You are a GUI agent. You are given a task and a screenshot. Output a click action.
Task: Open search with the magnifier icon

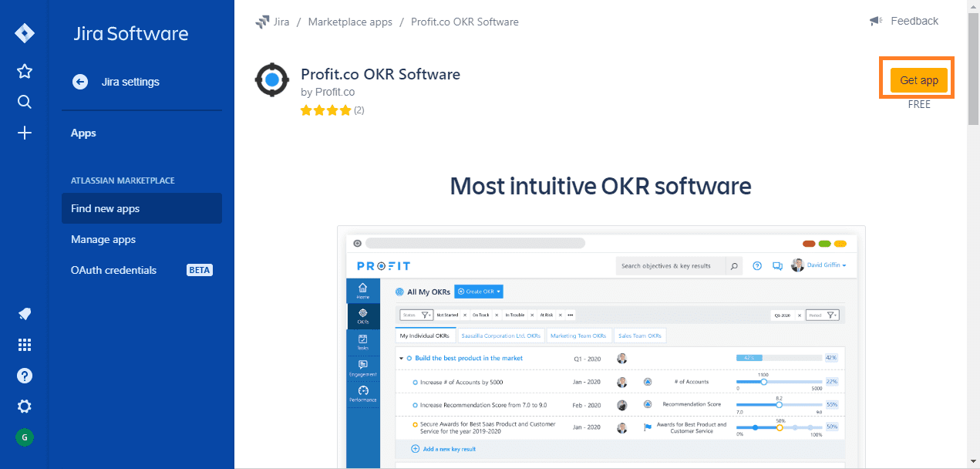click(25, 102)
